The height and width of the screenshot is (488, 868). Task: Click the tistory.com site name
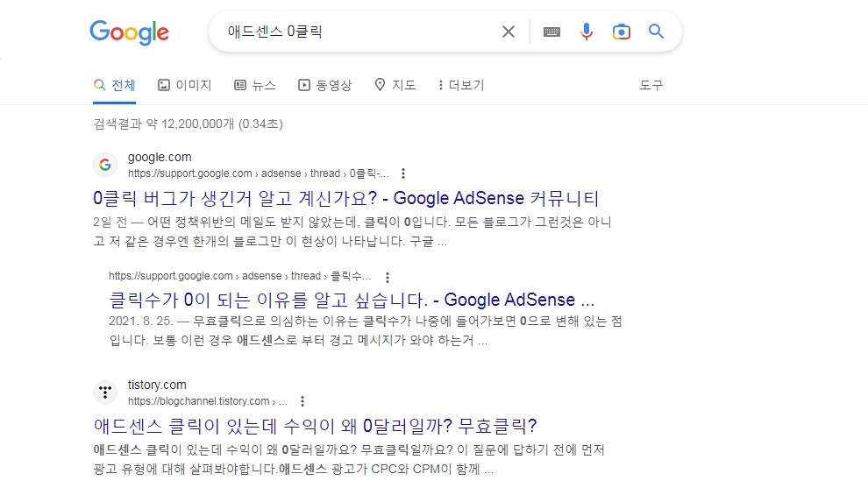pos(157,385)
